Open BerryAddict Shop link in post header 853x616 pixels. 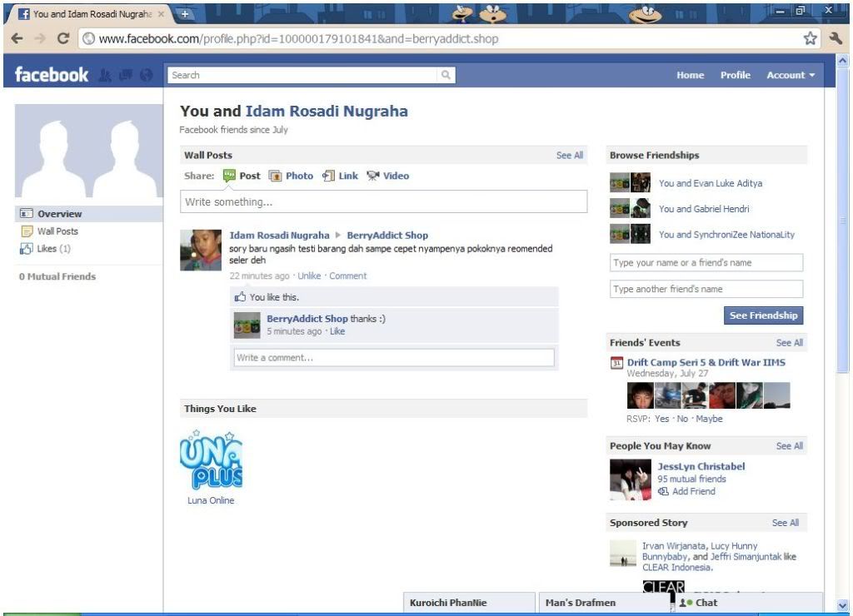(x=387, y=236)
